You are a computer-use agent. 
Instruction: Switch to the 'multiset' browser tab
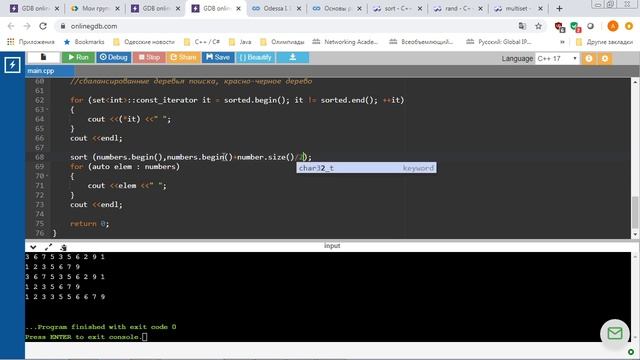click(517, 8)
